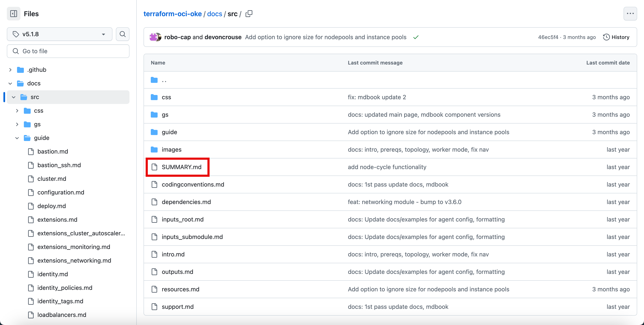The width and height of the screenshot is (644, 325).
Task: Click the green commit status checkmark
Action: pos(416,37)
